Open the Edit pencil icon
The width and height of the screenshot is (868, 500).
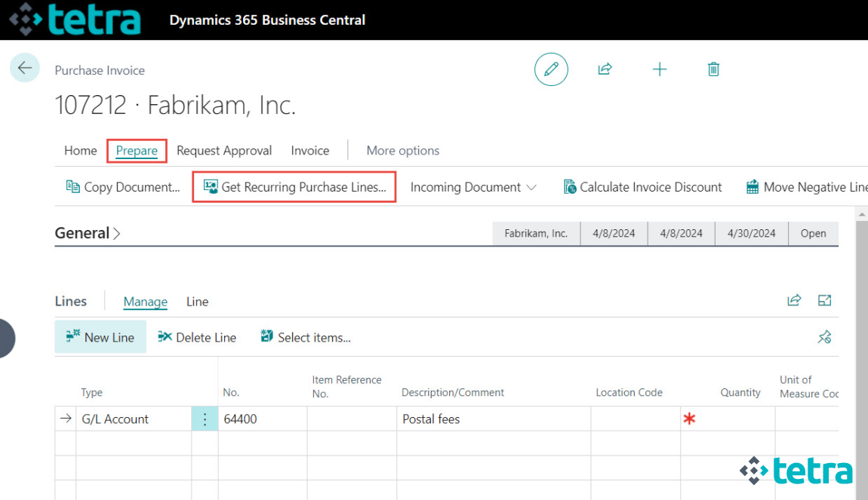tap(551, 69)
